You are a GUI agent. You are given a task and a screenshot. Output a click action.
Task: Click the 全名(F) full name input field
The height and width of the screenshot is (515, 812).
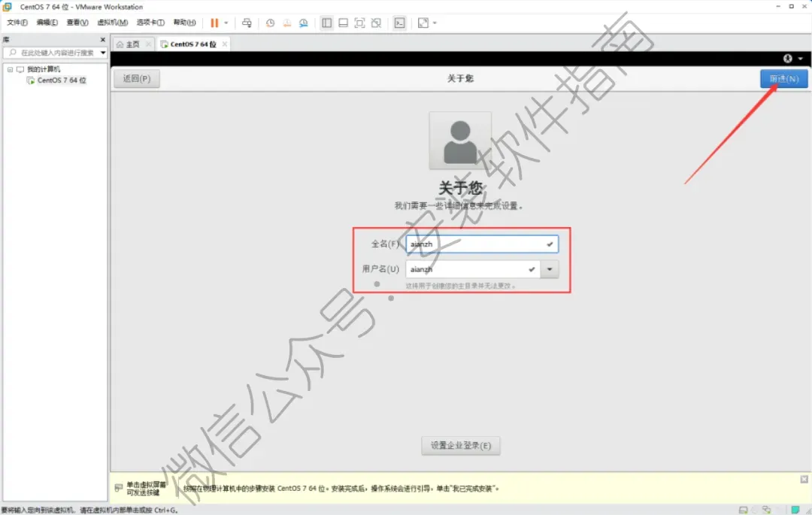tap(482, 244)
